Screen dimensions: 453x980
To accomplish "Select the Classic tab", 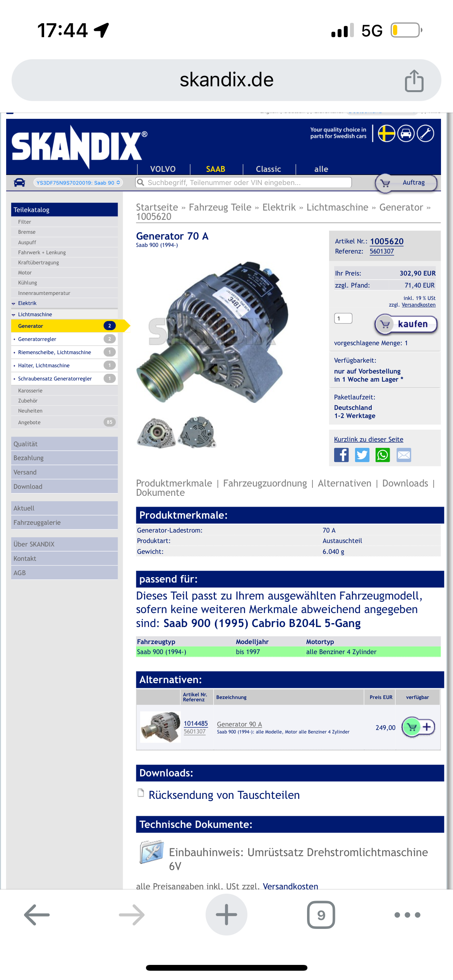I will [x=268, y=169].
